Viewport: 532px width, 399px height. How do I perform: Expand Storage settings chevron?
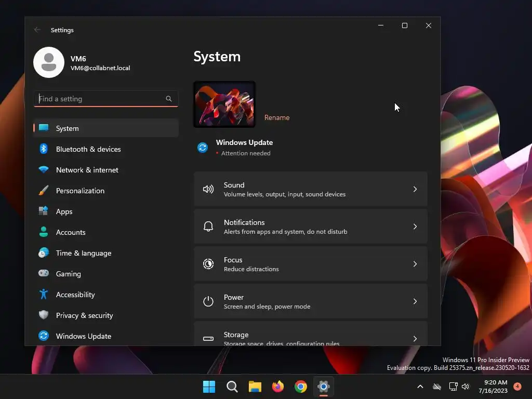[415, 338]
